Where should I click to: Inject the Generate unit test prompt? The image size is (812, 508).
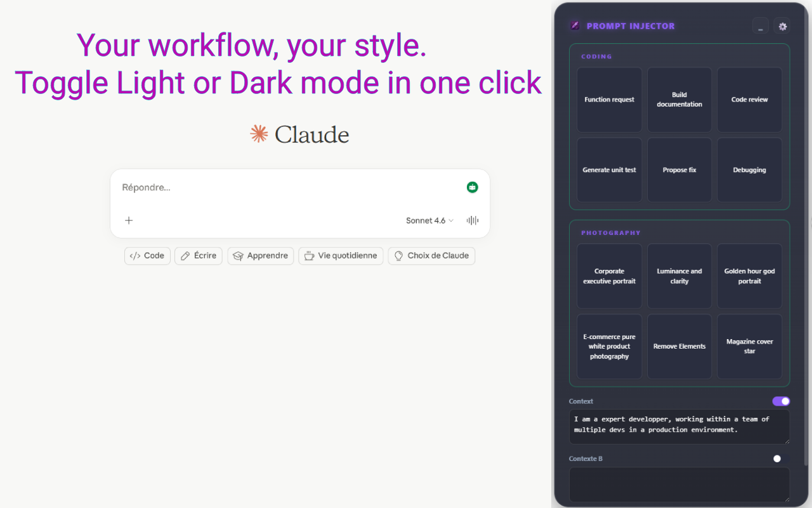click(x=610, y=170)
